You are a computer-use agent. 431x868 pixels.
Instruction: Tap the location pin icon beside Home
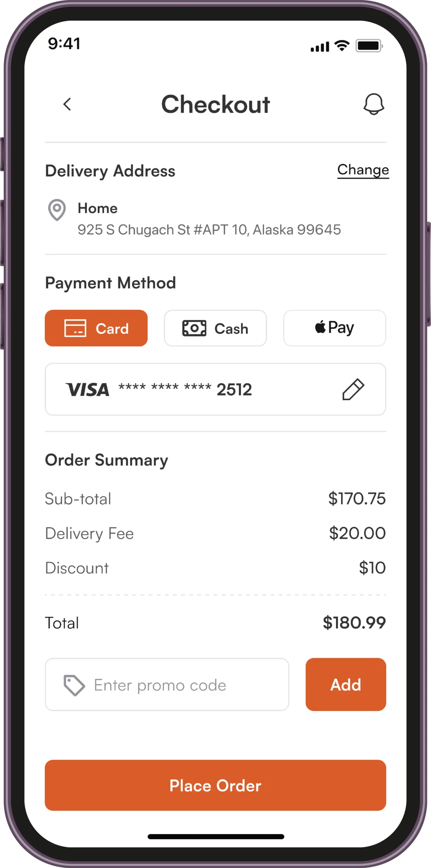[x=57, y=210]
